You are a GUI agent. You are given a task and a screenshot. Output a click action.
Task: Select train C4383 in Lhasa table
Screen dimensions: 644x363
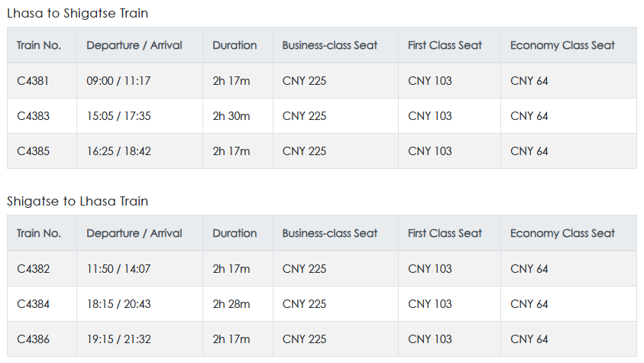[x=34, y=116]
